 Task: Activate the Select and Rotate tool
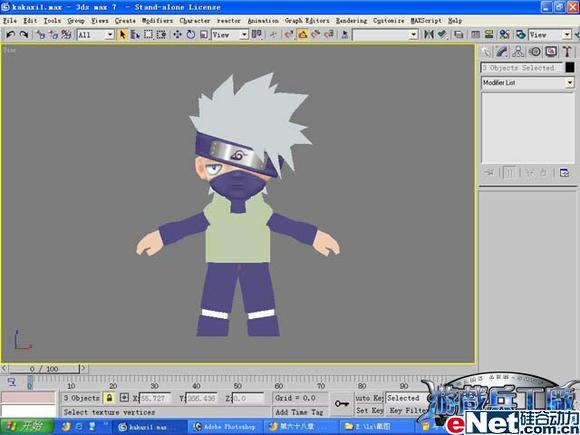[191, 35]
